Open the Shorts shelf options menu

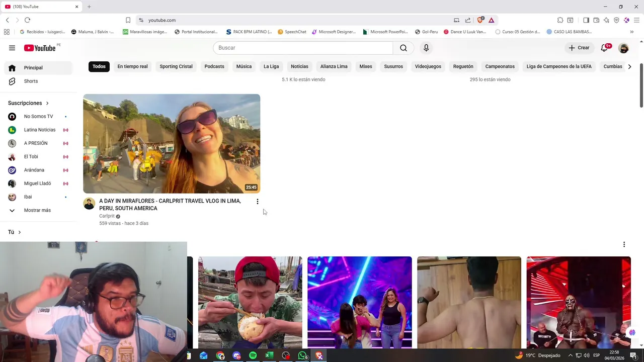[x=624, y=244]
